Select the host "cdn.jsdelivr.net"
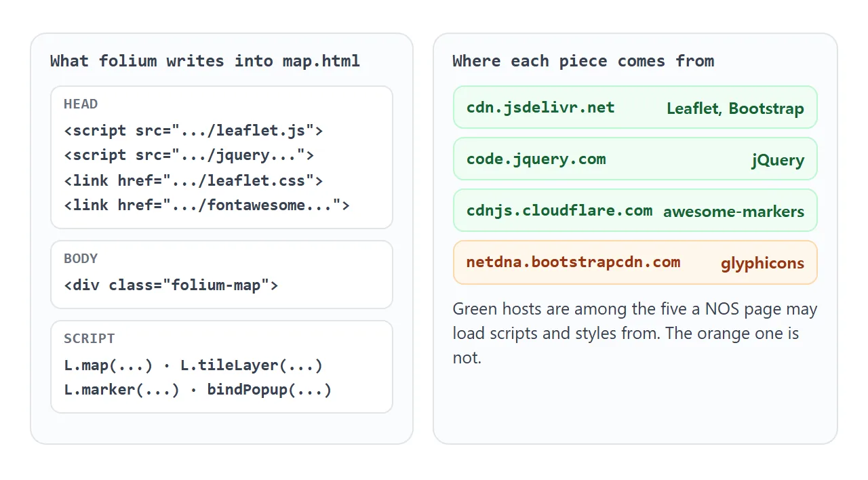868x480 pixels. click(540, 107)
